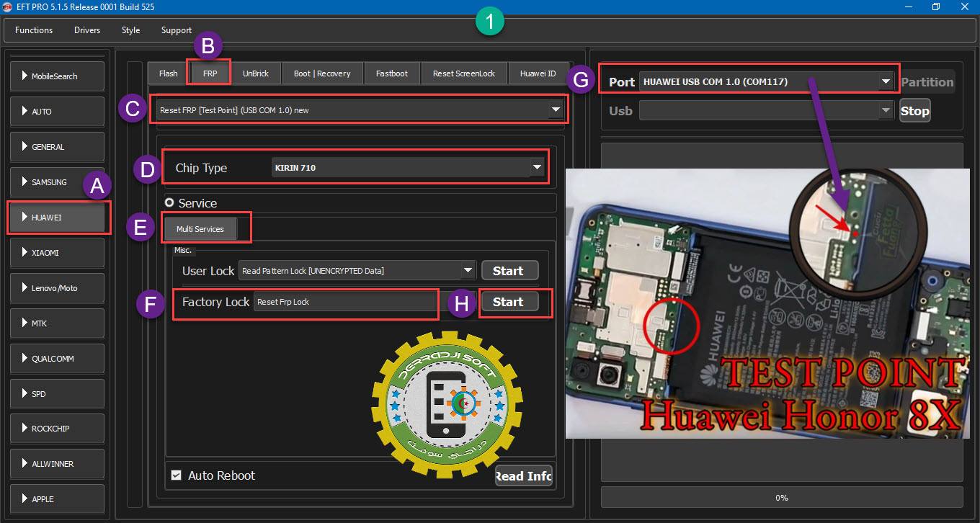The height and width of the screenshot is (523, 980).
Task: Restore down the window
Action: point(936,7)
